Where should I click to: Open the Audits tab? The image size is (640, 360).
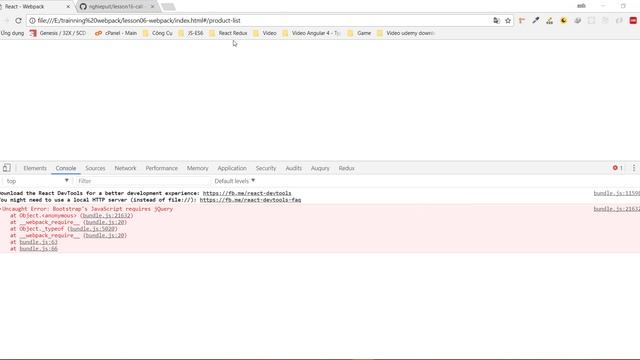pyautogui.click(x=293, y=168)
